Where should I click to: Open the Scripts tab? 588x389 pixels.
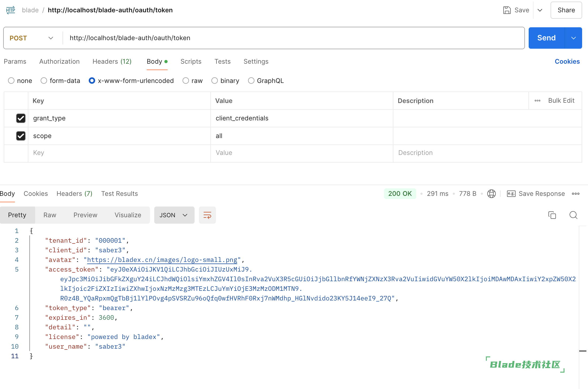point(191,62)
